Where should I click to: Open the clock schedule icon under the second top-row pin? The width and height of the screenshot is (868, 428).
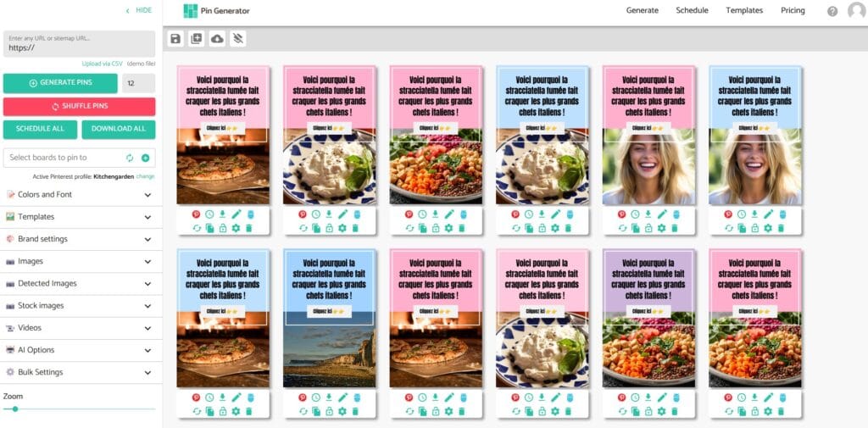pyautogui.click(x=315, y=214)
